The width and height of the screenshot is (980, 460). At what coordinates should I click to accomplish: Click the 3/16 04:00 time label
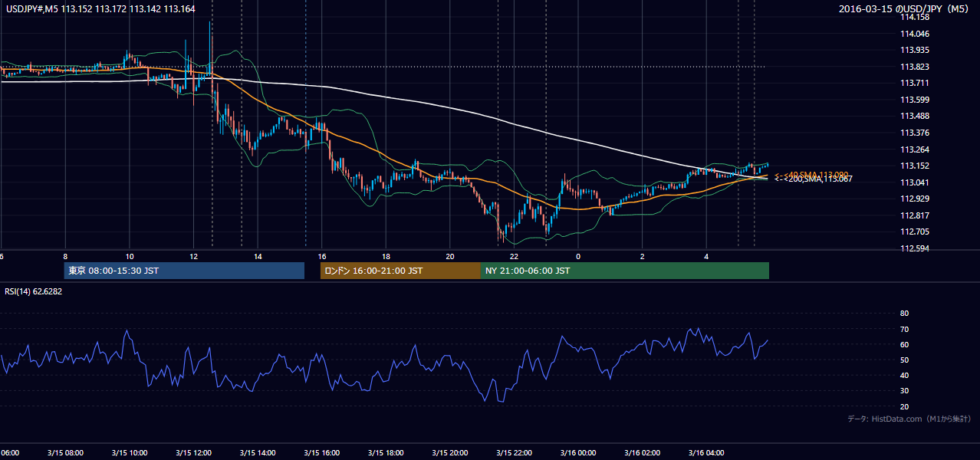(706, 452)
